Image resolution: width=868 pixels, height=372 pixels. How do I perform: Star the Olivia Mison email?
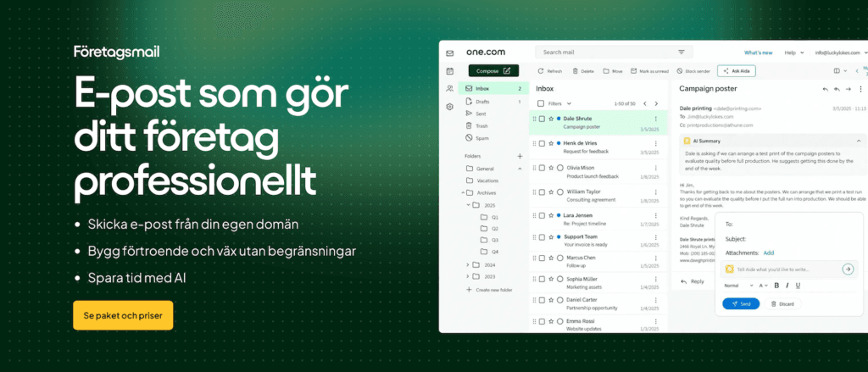tap(551, 167)
